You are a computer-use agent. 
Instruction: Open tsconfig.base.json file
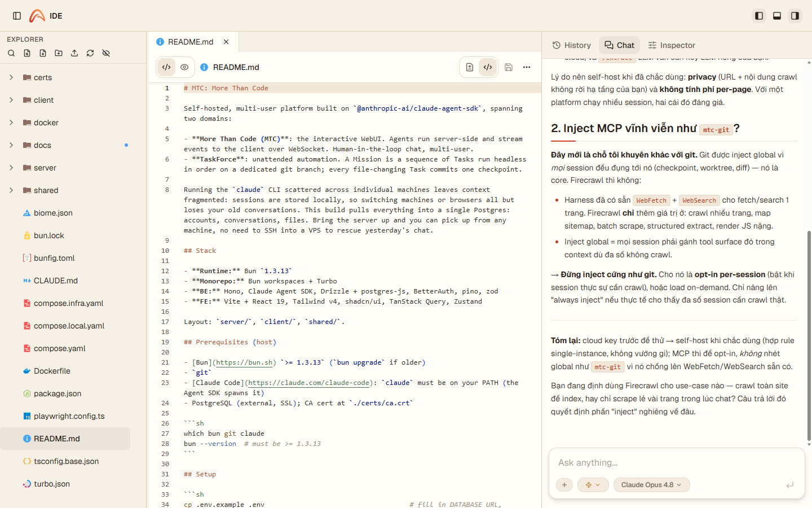point(65,461)
